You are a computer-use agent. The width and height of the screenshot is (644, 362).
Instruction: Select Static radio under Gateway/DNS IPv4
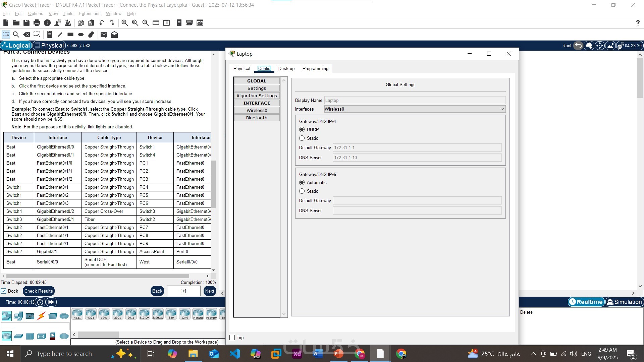click(302, 138)
